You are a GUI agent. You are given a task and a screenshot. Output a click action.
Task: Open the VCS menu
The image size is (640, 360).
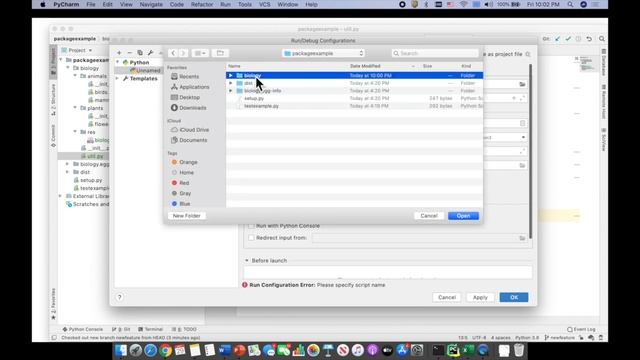(264, 4)
